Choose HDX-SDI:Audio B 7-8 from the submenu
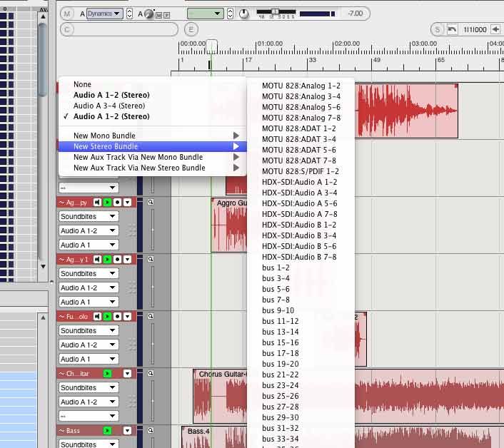 tap(301, 257)
